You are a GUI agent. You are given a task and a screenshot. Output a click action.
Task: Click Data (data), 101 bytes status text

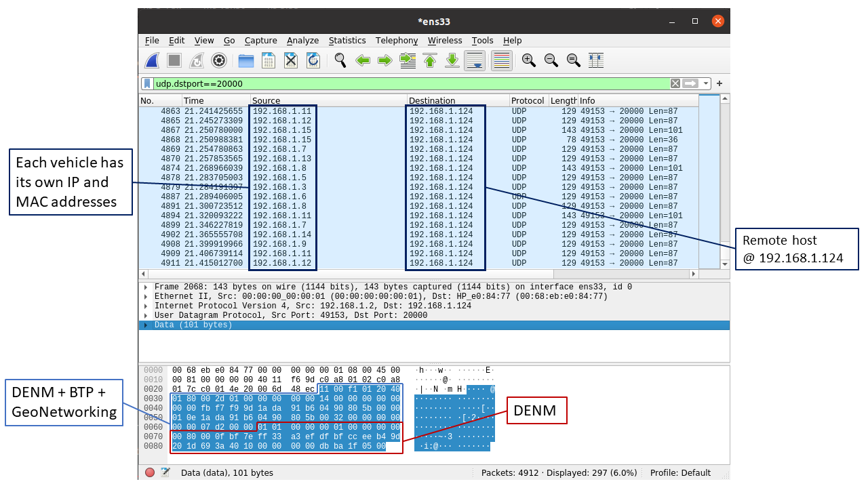pyautogui.click(x=227, y=473)
